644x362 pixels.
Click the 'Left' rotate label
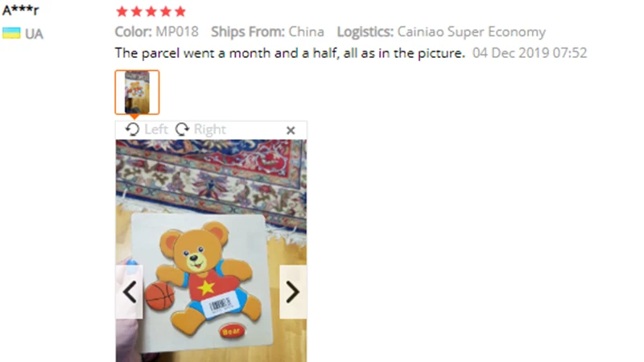click(156, 130)
